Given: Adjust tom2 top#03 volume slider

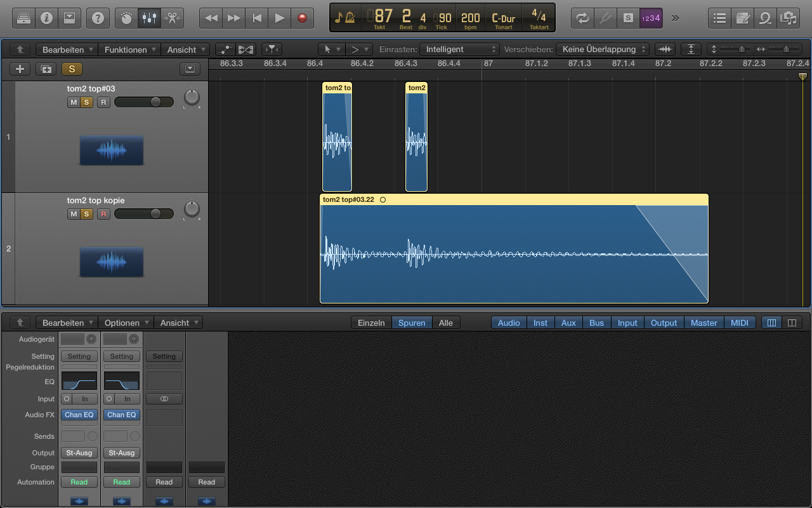Looking at the screenshot, I should 144,102.
